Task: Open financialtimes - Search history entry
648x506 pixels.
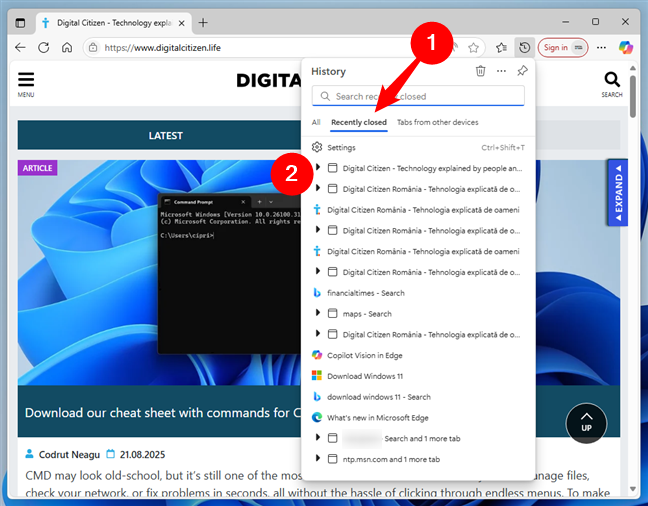Action: (x=418, y=293)
